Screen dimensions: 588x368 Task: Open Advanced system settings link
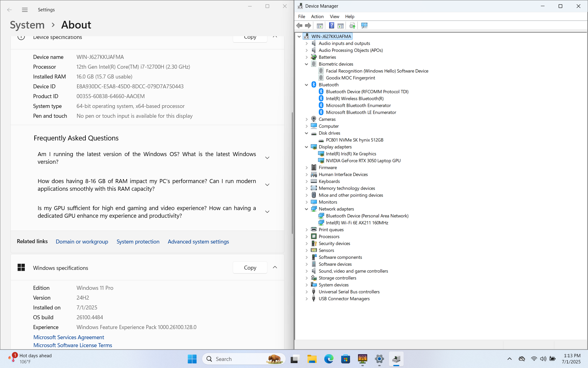[x=198, y=242]
